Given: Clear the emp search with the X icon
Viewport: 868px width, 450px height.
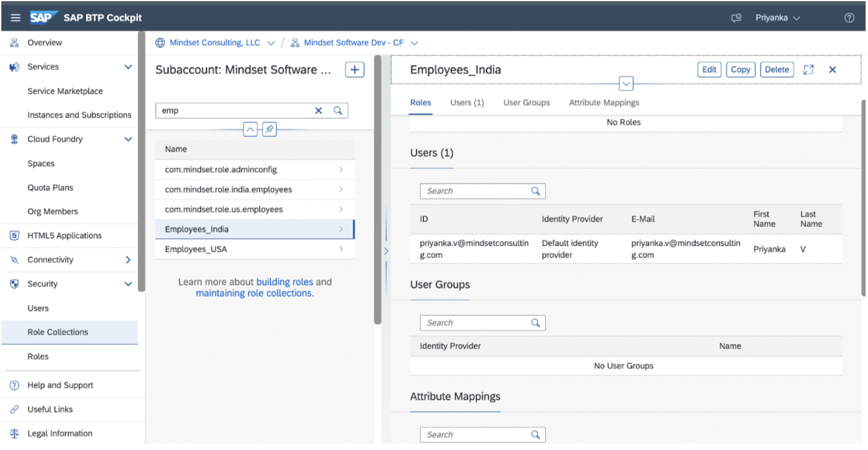Looking at the screenshot, I should 318,110.
